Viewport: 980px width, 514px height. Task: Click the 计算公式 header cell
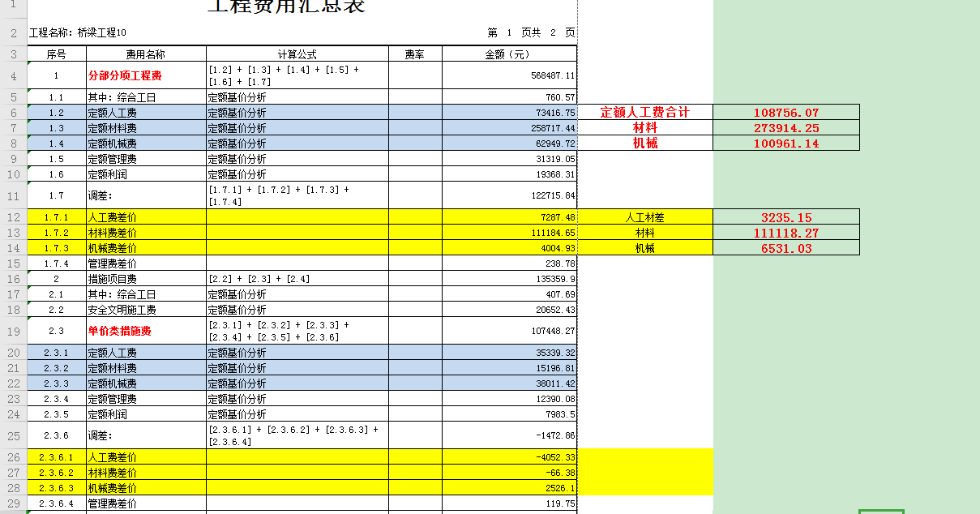297,54
